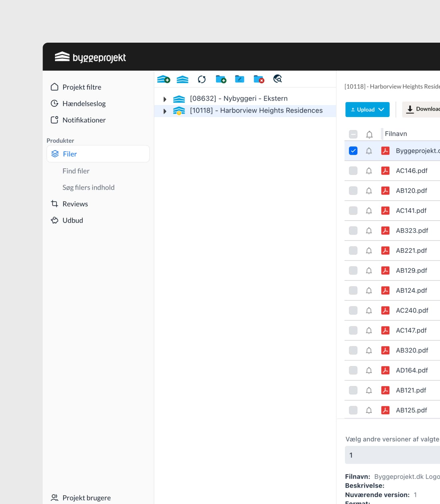Screen dimensions: 440x504
Task: Check the AB120.pdf checkbox
Action: [x=353, y=191]
